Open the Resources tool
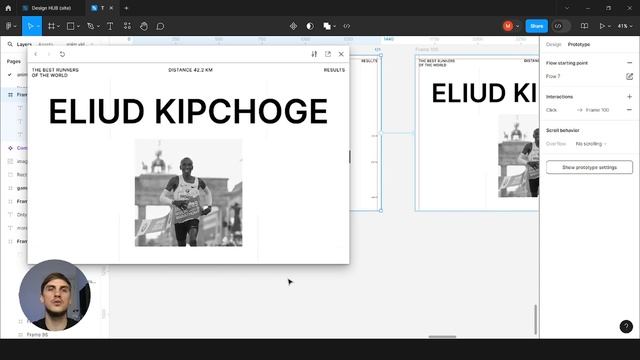This screenshot has height=360, width=640. [127, 26]
